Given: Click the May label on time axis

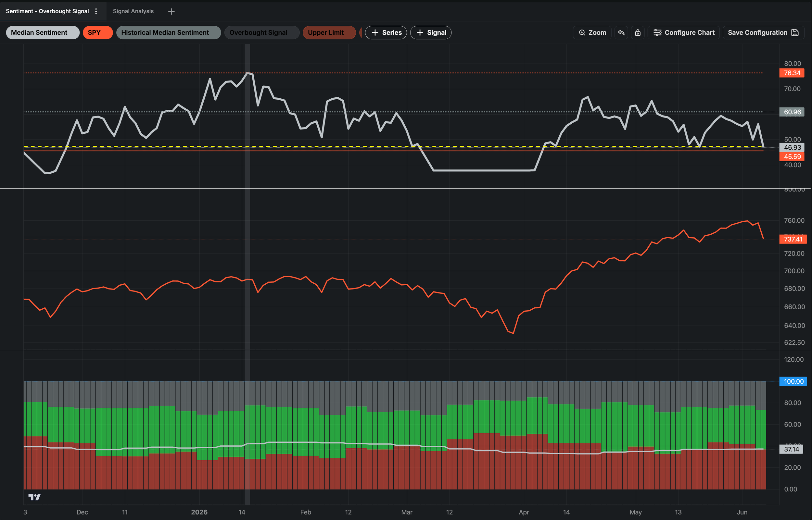Looking at the screenshot, I should coord(636,512).
